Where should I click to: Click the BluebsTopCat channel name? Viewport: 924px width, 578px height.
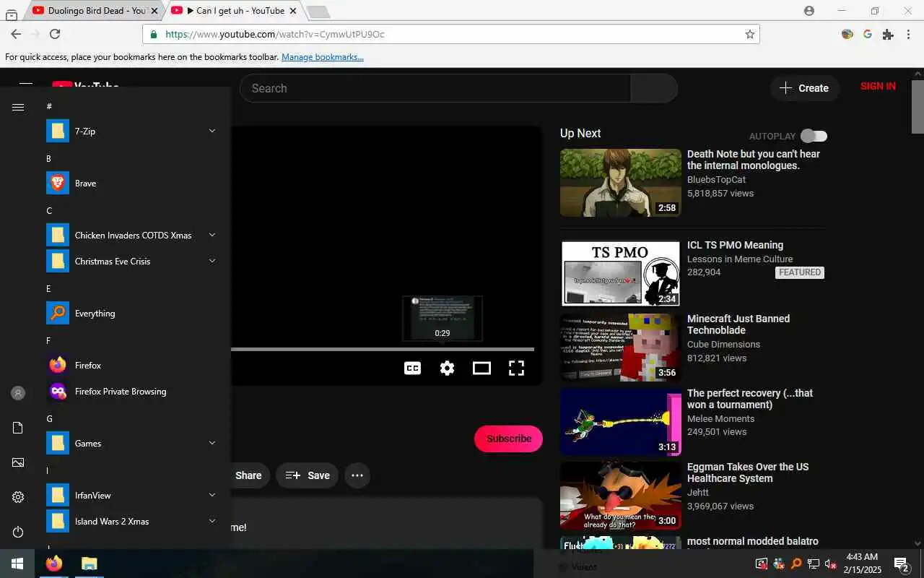point(716,179)
